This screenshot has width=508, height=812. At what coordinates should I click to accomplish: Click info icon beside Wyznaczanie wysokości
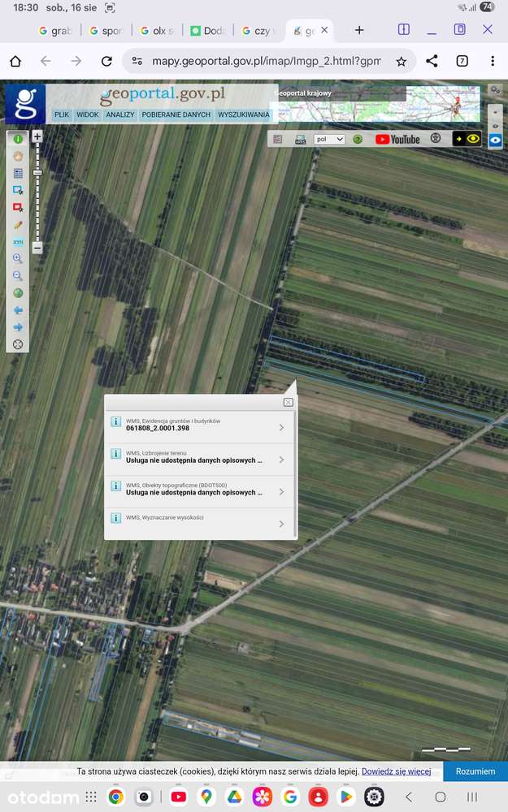pos(116,518)
